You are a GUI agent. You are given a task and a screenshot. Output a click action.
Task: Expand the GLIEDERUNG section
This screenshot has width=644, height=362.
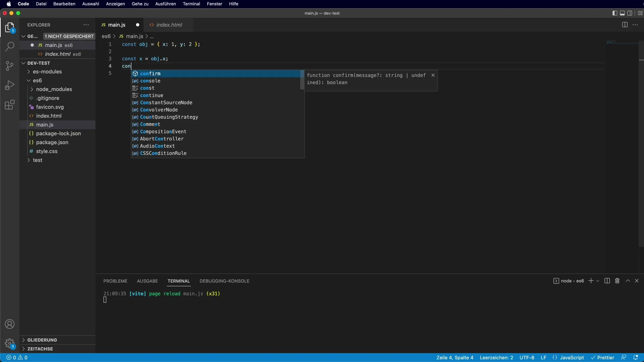[x=42, y=340]
